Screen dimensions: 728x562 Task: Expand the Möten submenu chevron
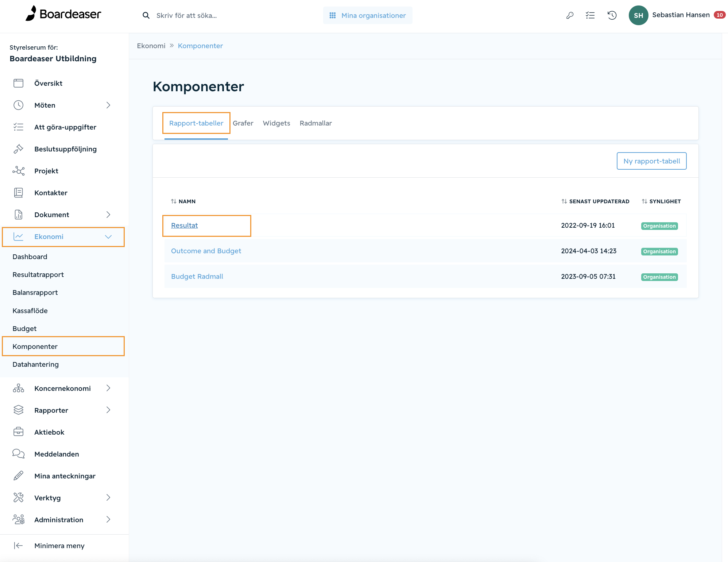click(108, 105)
